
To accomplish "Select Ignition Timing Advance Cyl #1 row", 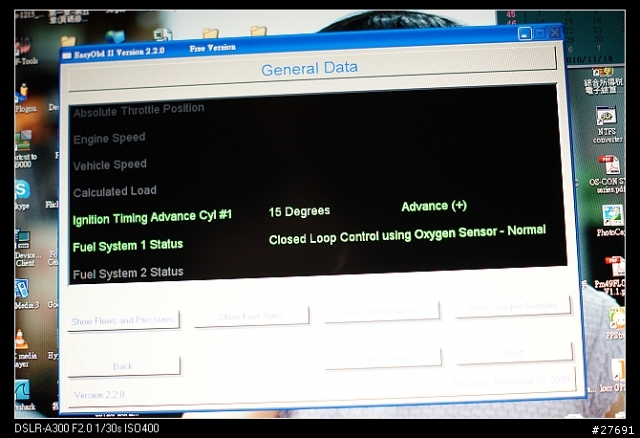I will tap(152, 217).
